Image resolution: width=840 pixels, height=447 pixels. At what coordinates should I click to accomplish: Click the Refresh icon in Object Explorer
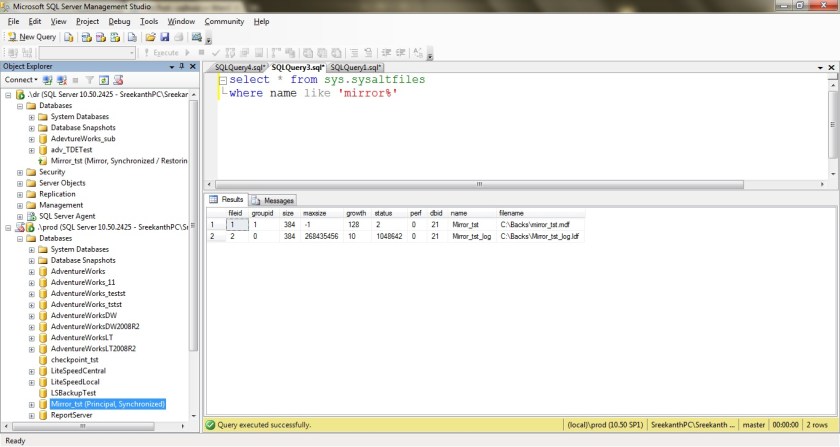click(102, 79)
